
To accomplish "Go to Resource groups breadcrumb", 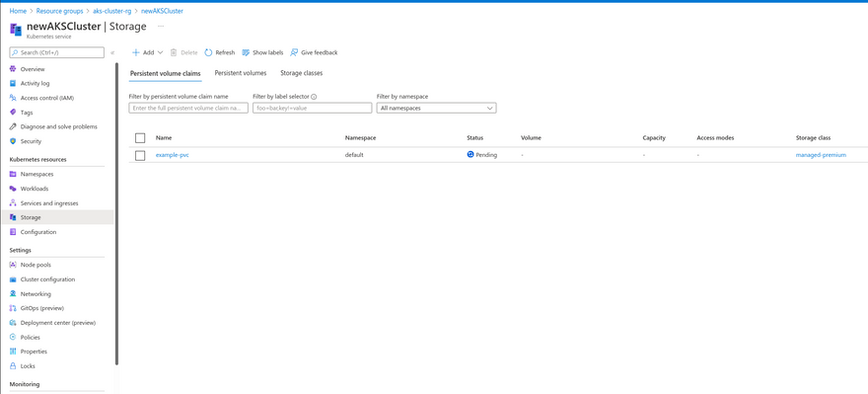I will pos(60,11).
